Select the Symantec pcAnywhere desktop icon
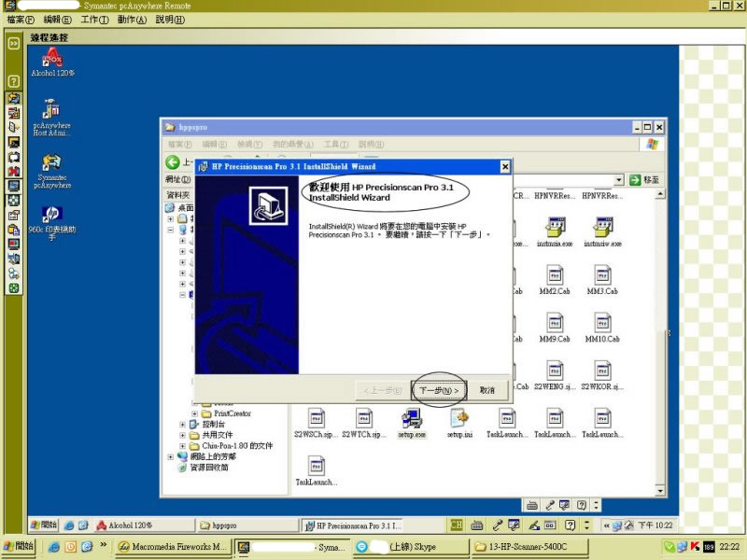 coord(52,172)
